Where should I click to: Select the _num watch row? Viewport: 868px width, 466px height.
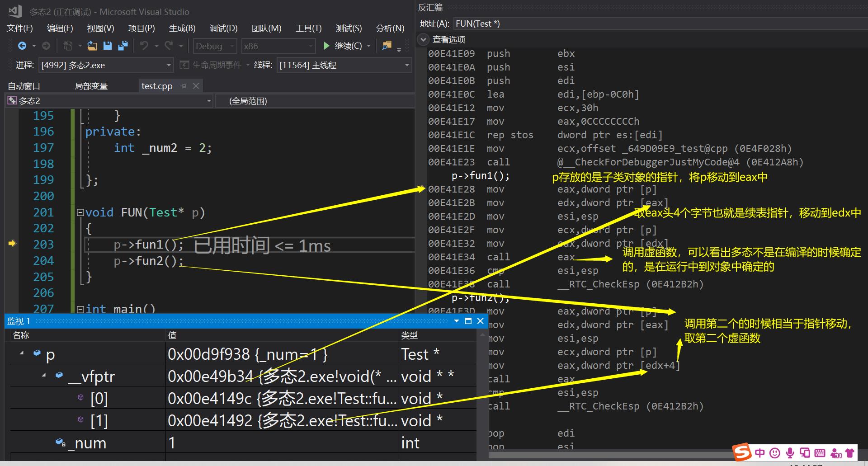tap(243, 442)
